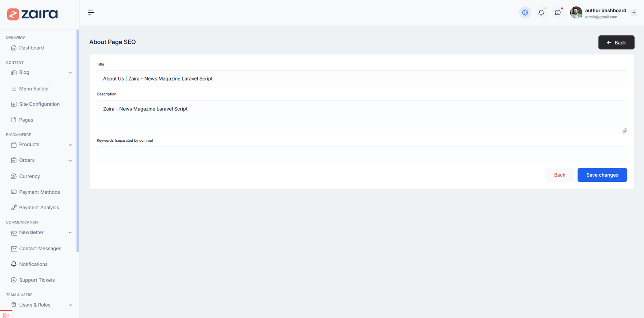The width and height of the screenshot is (644, 318).
Task: Open the notifications bell in header
Action: point(541,12)
